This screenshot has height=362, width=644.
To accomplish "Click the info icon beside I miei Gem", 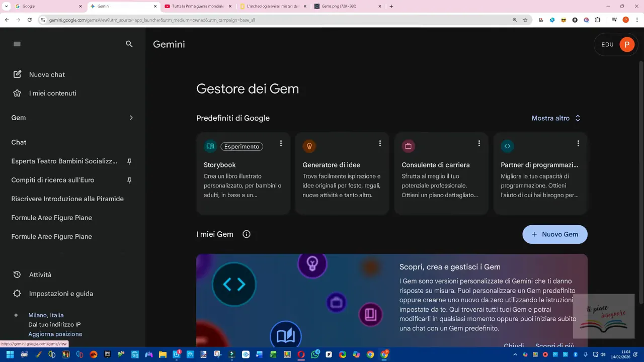I will pyautogui.click(x=247, y=234).
